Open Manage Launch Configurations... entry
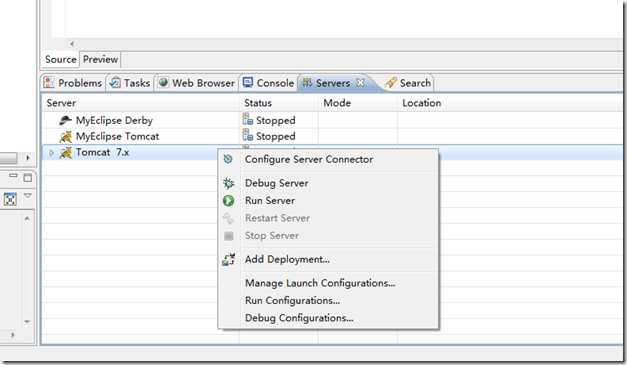This screenshot has width=627, height=365. tap(320, 283)
